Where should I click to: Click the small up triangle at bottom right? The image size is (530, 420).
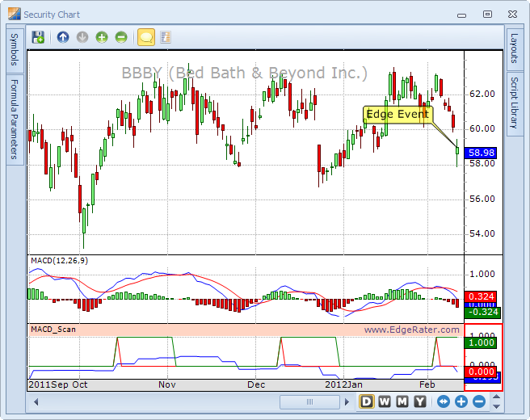click(497, 397)
